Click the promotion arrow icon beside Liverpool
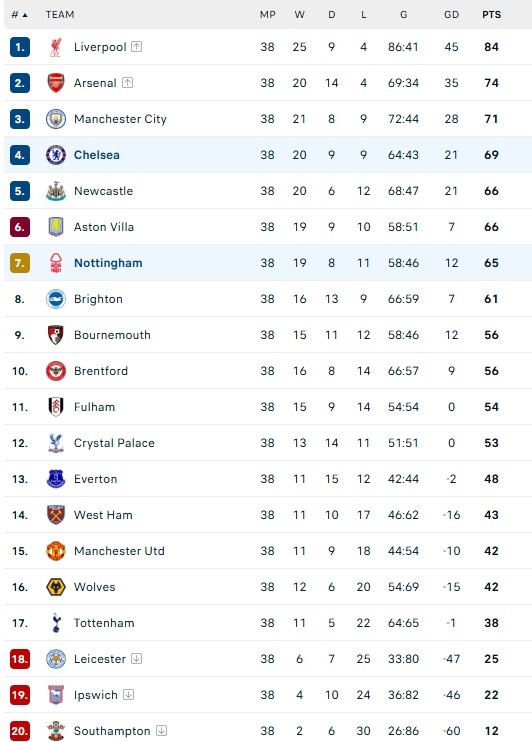Viewport: 532px width, 742px height. pos(136,46)
